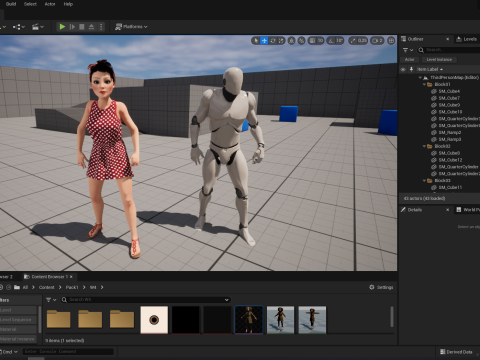Select SM_Cube7 in Outliner

pos(449,98)
